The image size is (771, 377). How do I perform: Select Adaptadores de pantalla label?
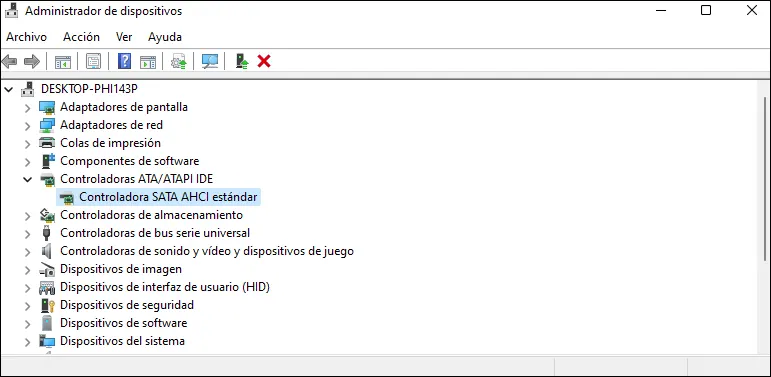tap(124, 107)
